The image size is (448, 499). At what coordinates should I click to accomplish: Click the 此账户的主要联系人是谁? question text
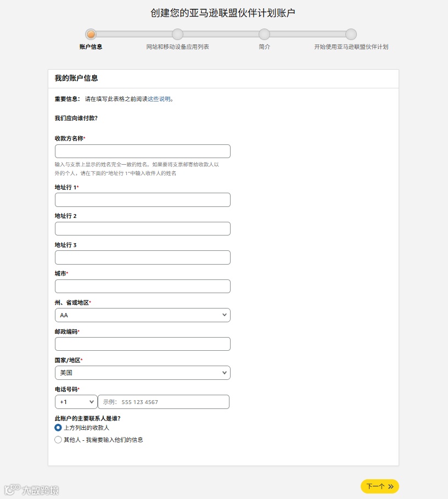coord(87,418)
